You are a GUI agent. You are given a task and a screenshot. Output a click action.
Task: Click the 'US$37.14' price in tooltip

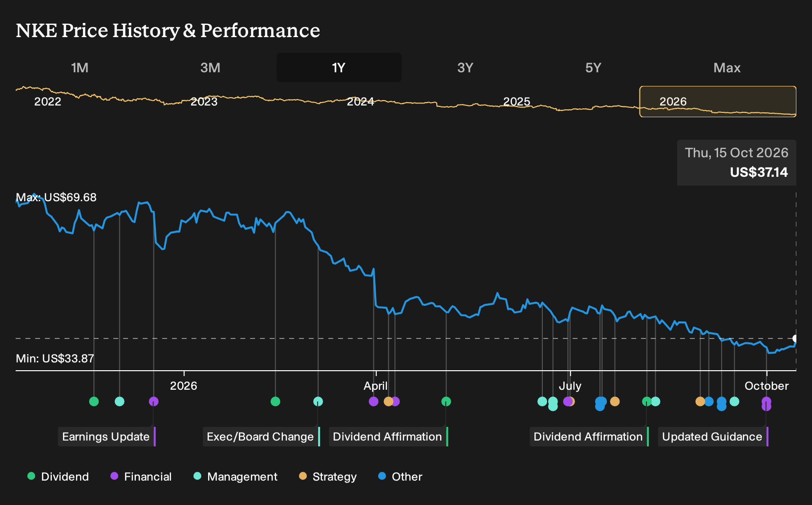click(x=759, y=172)
